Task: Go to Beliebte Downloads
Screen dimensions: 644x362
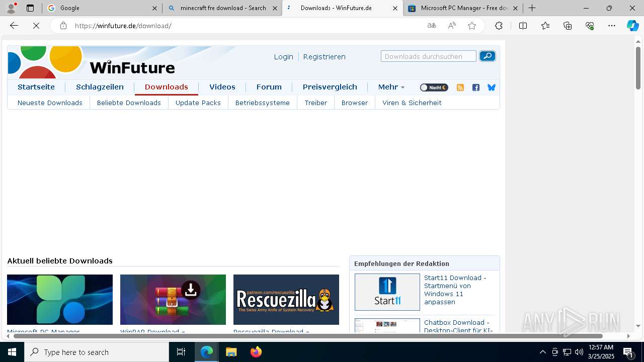Action: (x=129, y=103)
